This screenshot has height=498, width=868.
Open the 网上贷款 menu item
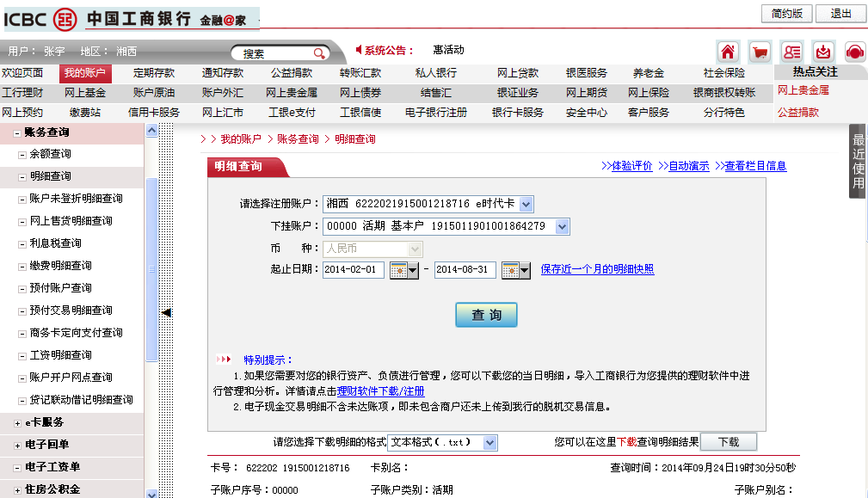[518, 73]
